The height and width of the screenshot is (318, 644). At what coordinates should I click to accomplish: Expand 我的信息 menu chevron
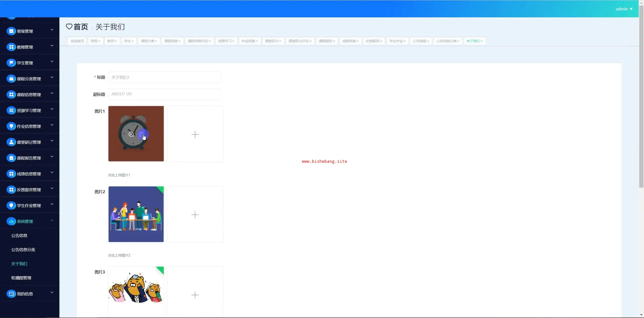pos(52,292)
